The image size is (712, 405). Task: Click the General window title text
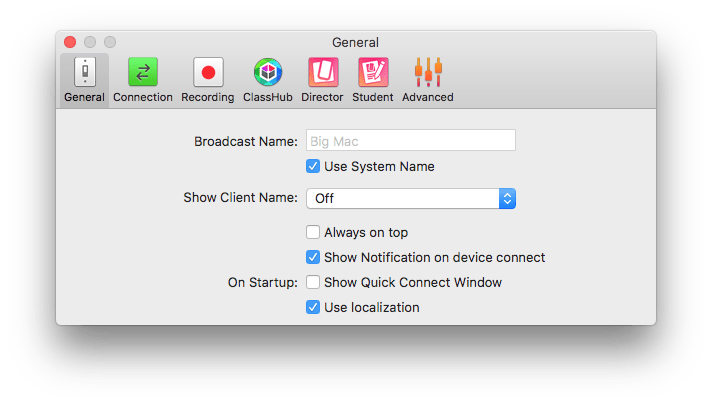[355, 42]
